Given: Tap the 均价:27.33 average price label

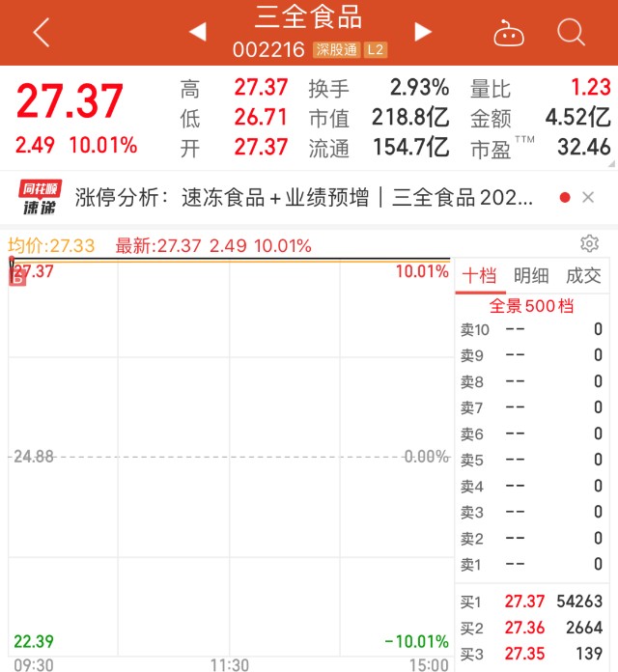Looking at the screenshot, I should pyautogui.click(x=51, y=246).
